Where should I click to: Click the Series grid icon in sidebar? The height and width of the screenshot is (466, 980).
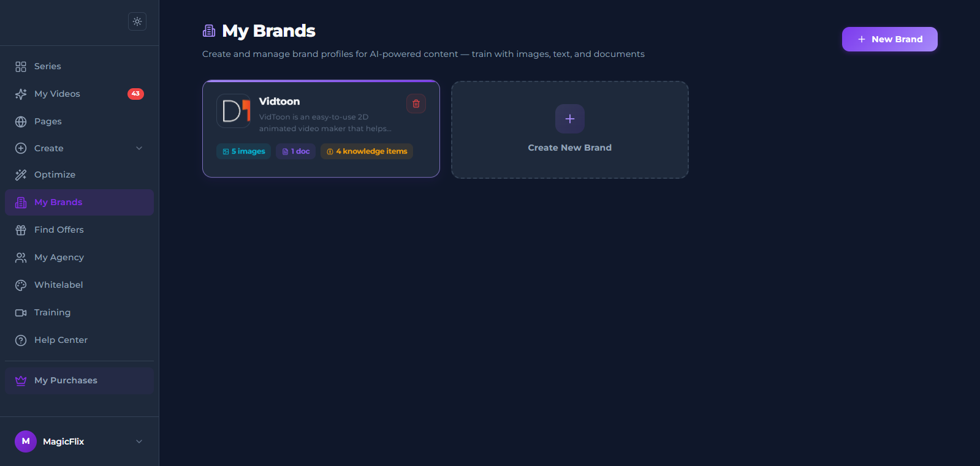click(x=21, y=66)
